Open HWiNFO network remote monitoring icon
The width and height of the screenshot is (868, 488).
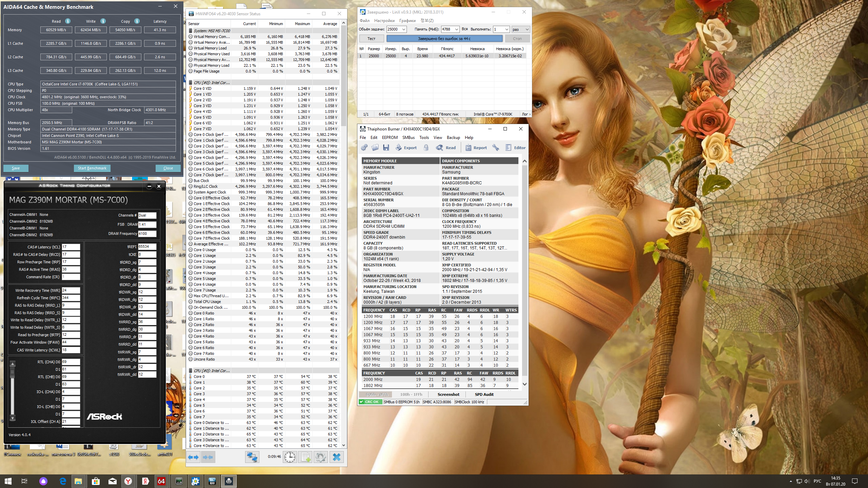tap(252, 457)
